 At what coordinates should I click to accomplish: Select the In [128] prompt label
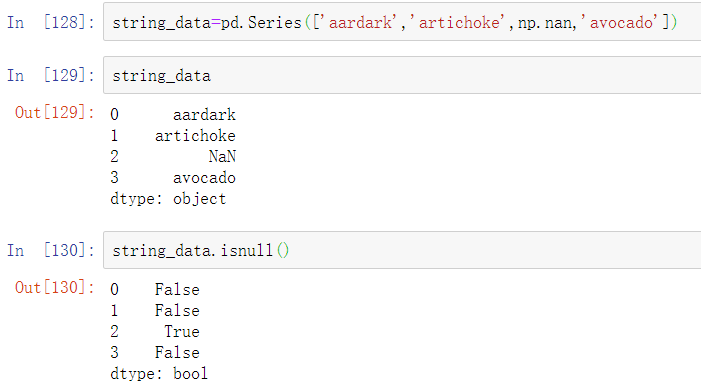[51, 22]
